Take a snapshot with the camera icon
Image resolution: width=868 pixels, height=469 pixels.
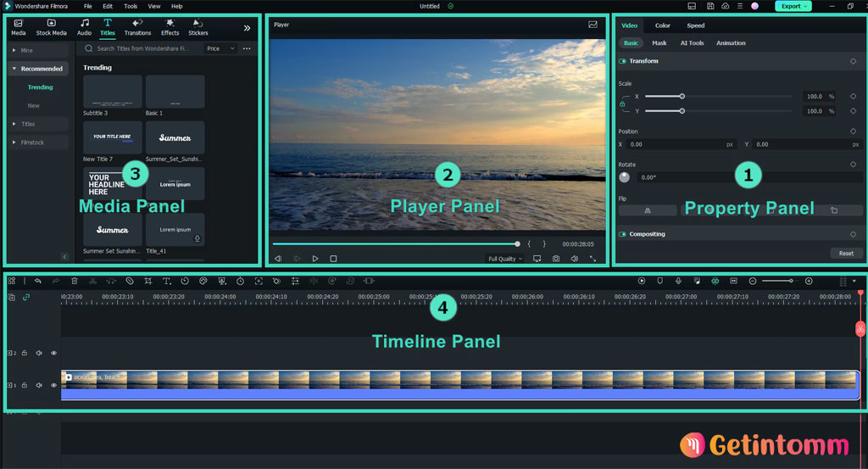tap(556, 259)
